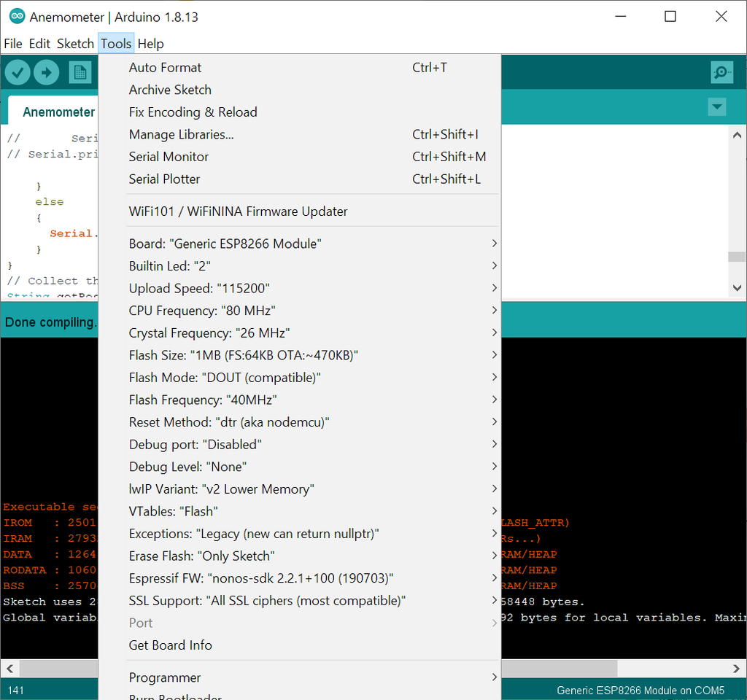Choose Manage Libraries from menu
The width and height of the screenshot is (747, 700).
click(x=182, y=135)
